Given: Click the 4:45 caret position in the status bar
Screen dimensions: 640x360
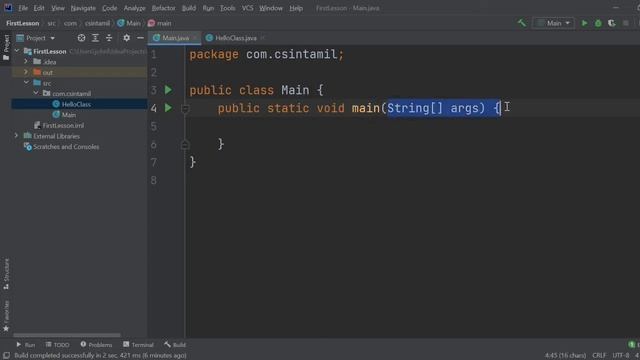Looking at the screenshot, I should coord(565,356).
